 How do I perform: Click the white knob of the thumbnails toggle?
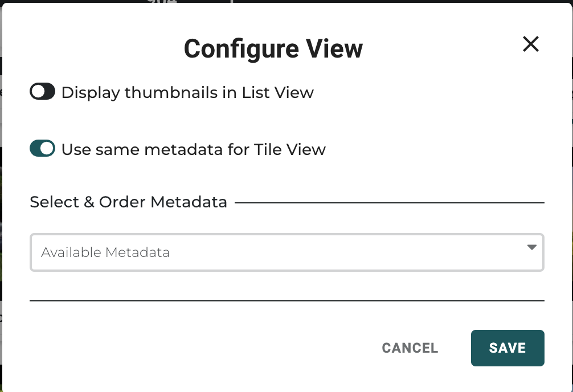coord(37,92)
